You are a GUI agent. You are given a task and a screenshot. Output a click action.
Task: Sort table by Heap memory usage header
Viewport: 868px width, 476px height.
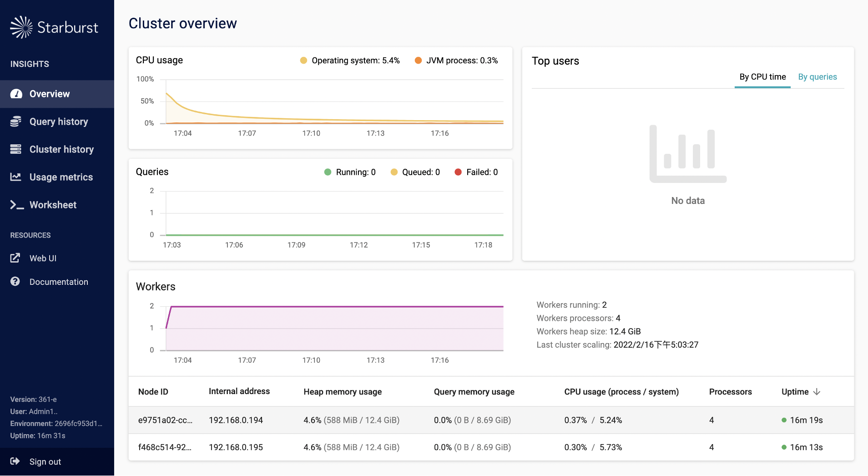coord(343,392)
